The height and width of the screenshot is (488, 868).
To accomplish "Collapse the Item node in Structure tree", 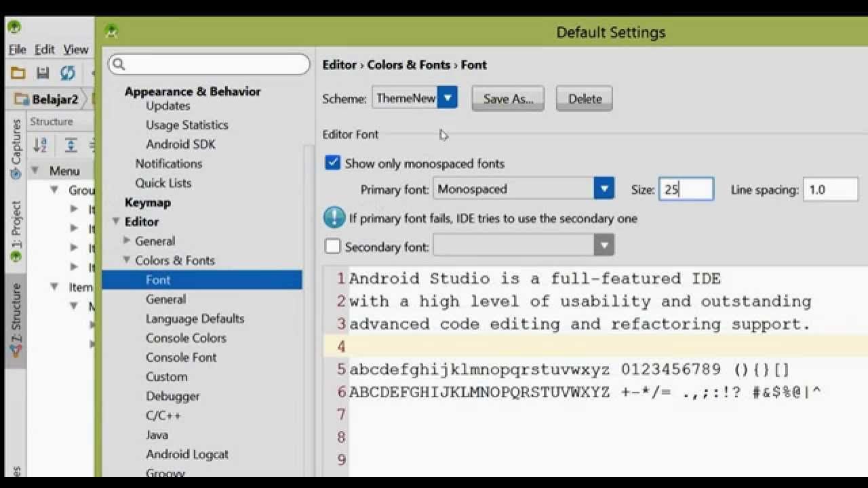I will [x=54, y=287].
